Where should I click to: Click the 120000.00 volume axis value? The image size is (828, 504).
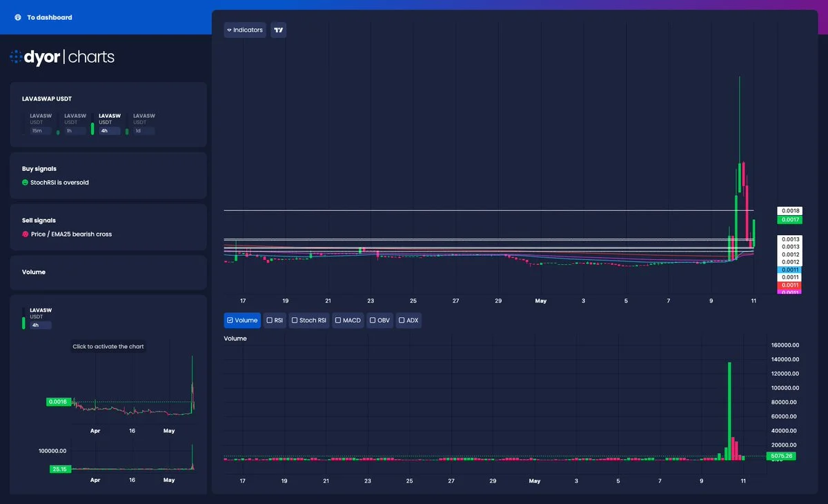[x=785, y=374]
